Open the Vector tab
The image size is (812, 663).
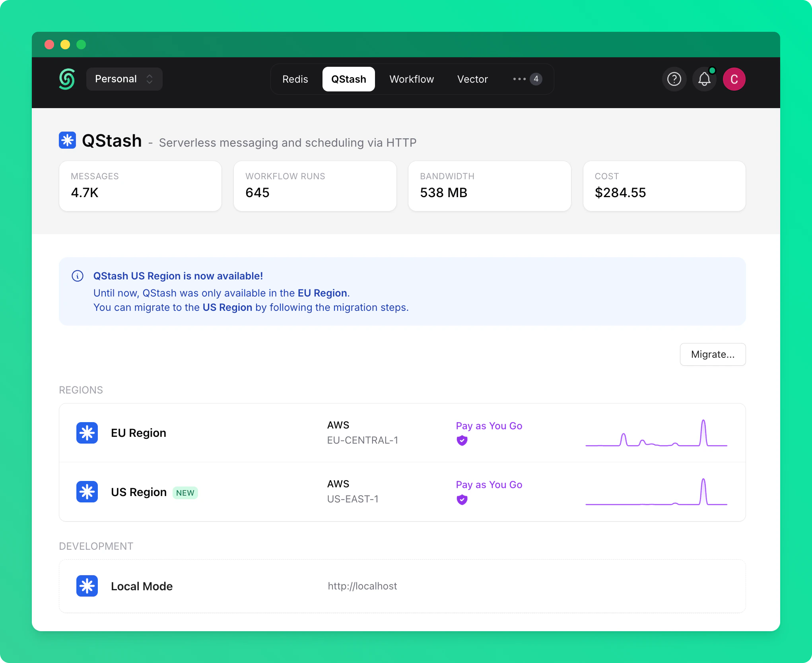pyautogui.click(x=472, y=79)
